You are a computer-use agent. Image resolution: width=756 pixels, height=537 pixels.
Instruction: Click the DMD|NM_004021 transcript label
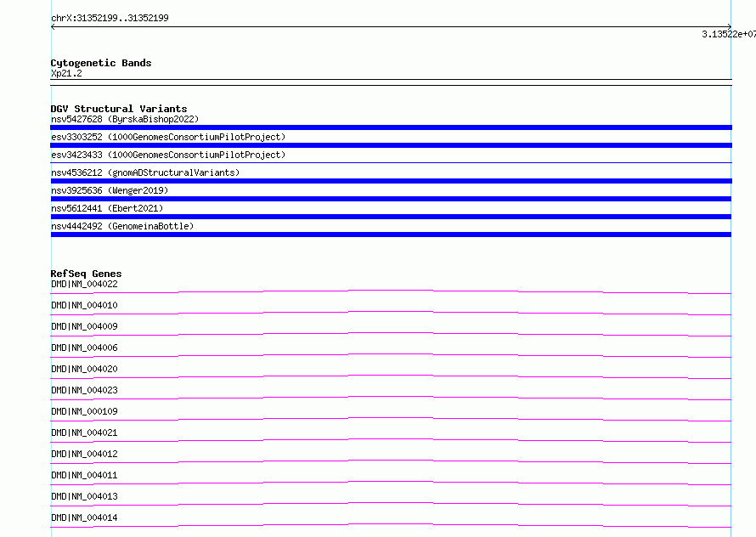(x=84, y=432)
